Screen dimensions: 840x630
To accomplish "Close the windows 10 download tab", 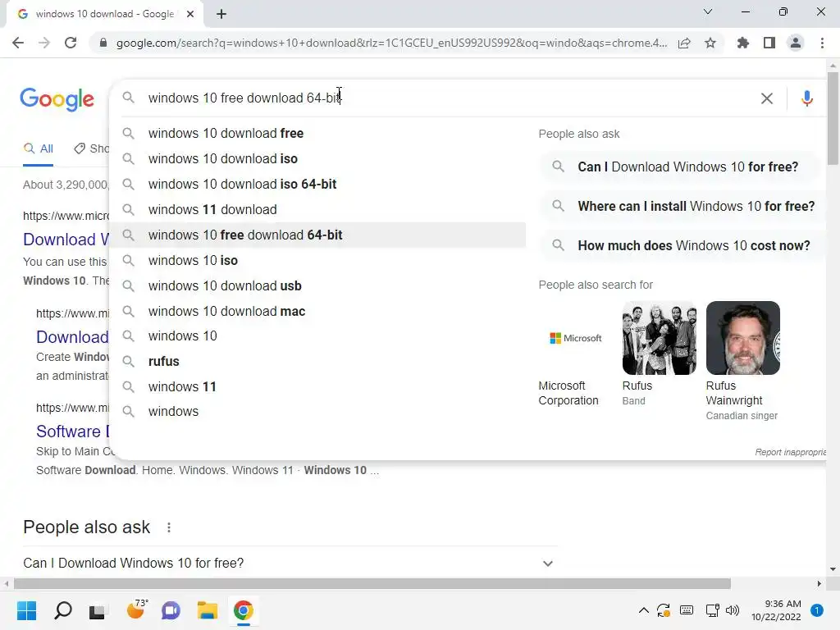I will pos(190,14).
